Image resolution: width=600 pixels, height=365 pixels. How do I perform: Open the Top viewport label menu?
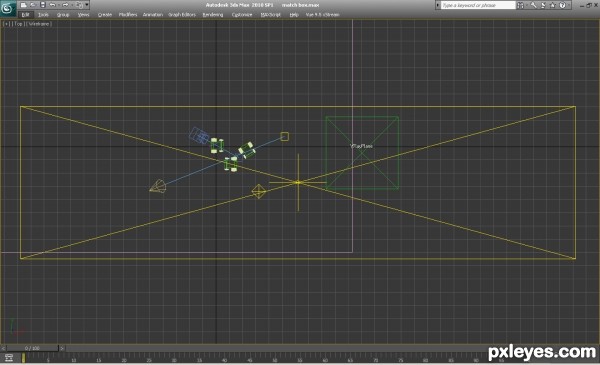tap(18, 24)
